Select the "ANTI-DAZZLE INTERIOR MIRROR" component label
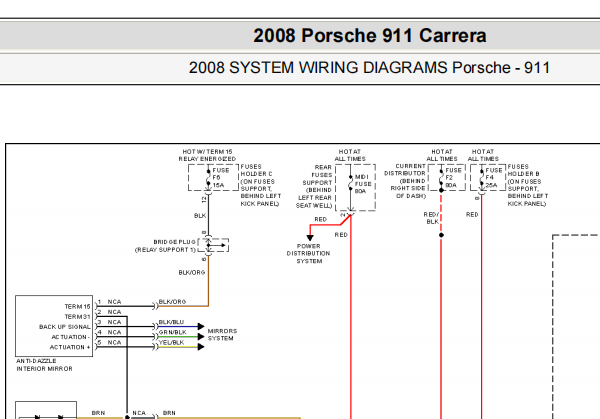This screenshot has width=600, height=419. point(44,365)
